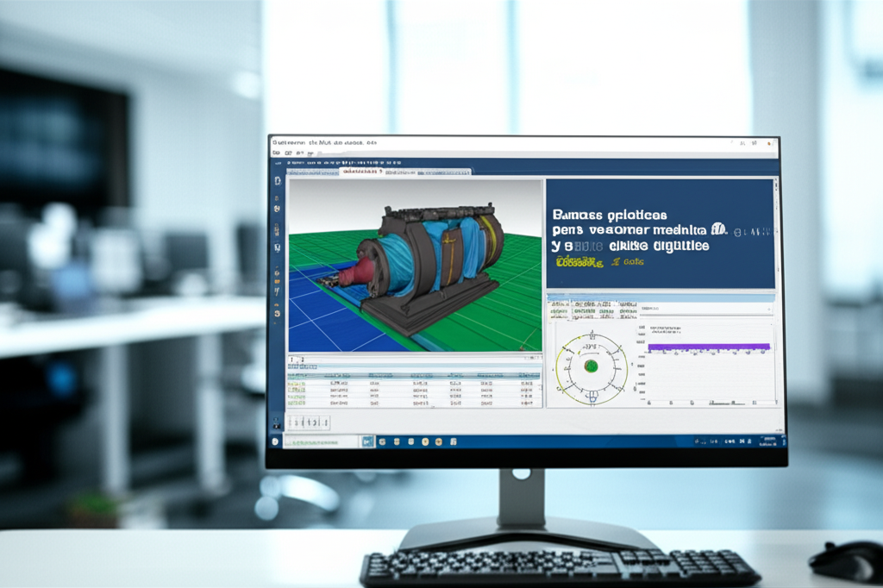Click the green center of the polar gauge
883x588 pixels.
(591, 366)
